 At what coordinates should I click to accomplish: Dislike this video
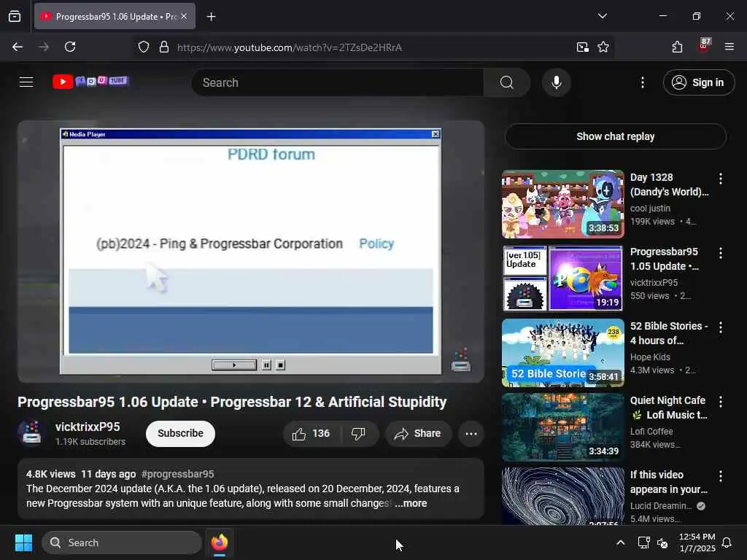[358, 433]
